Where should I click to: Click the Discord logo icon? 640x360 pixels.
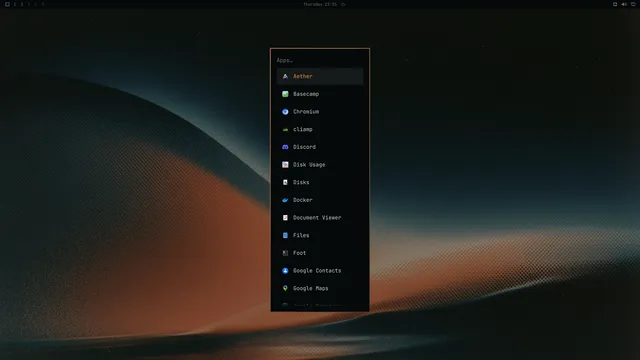tap(285, 147)
